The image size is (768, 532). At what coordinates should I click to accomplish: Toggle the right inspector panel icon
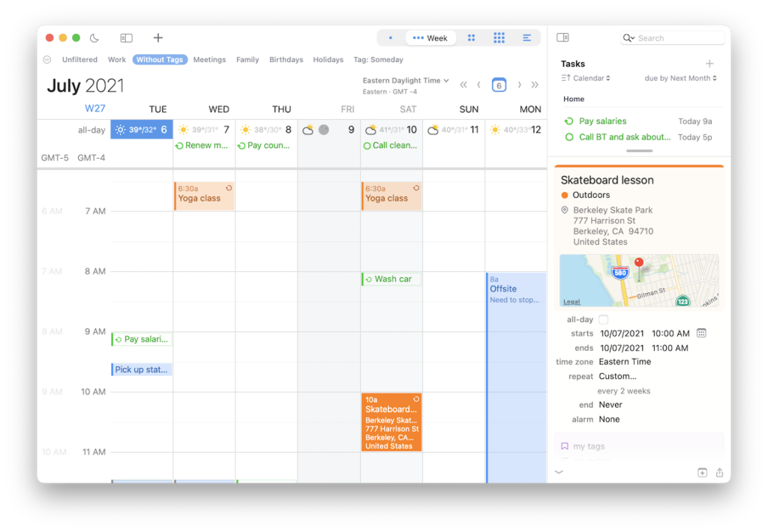[x=562, y=37]
